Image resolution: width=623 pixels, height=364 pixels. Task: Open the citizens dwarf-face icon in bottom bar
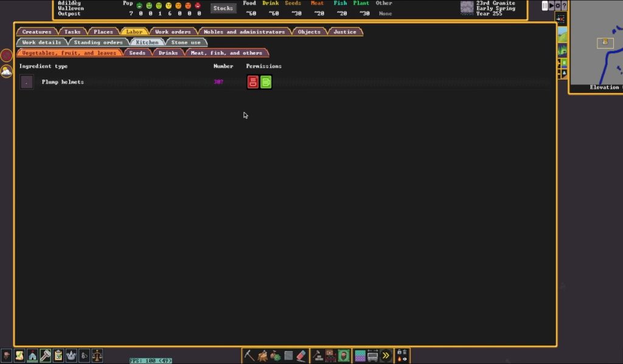click(6, 355)
